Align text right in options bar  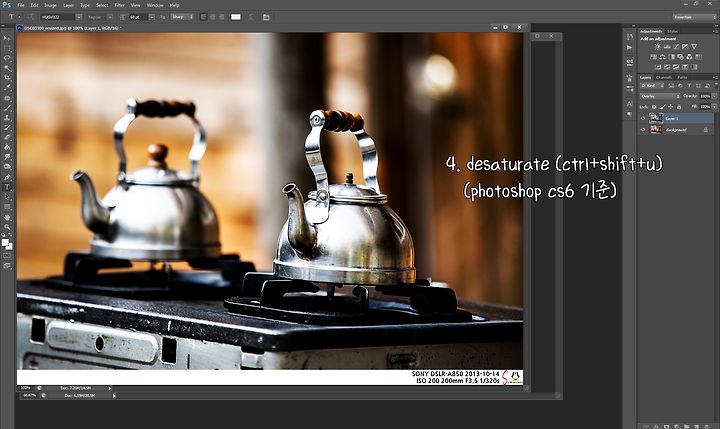point(222,17)
